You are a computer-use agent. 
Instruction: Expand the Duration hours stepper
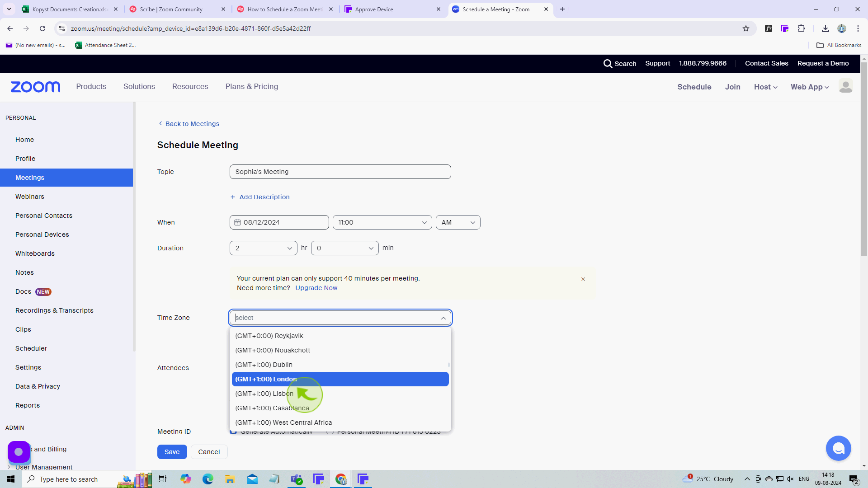pos(289,248)
